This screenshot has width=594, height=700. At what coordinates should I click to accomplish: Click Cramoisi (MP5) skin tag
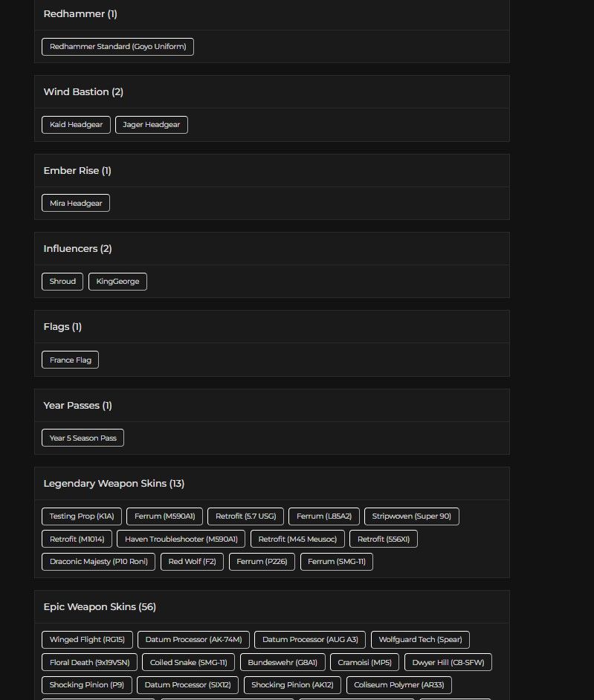point(364,663)
